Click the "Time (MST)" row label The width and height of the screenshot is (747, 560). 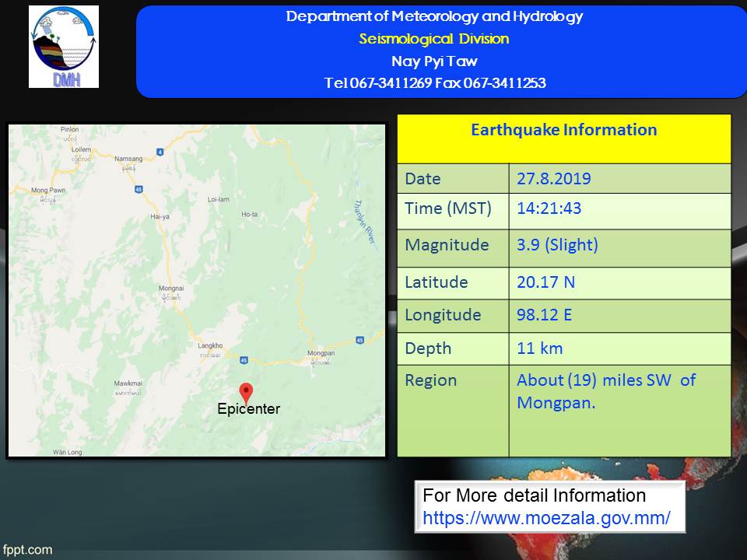(x=448, y=208)
